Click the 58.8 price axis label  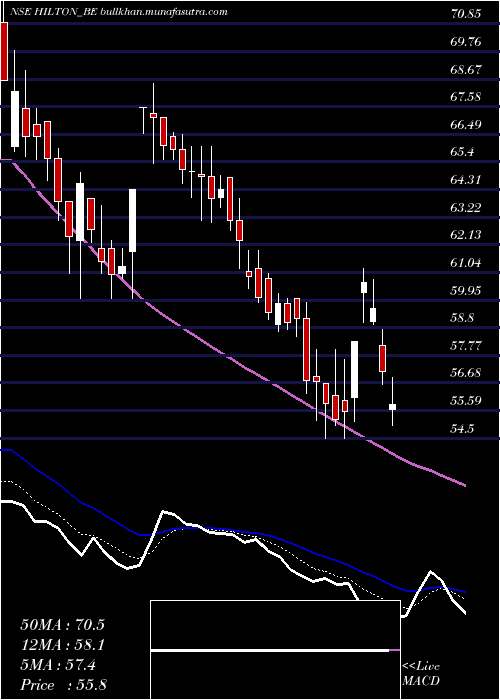click(x=462, y=318)
